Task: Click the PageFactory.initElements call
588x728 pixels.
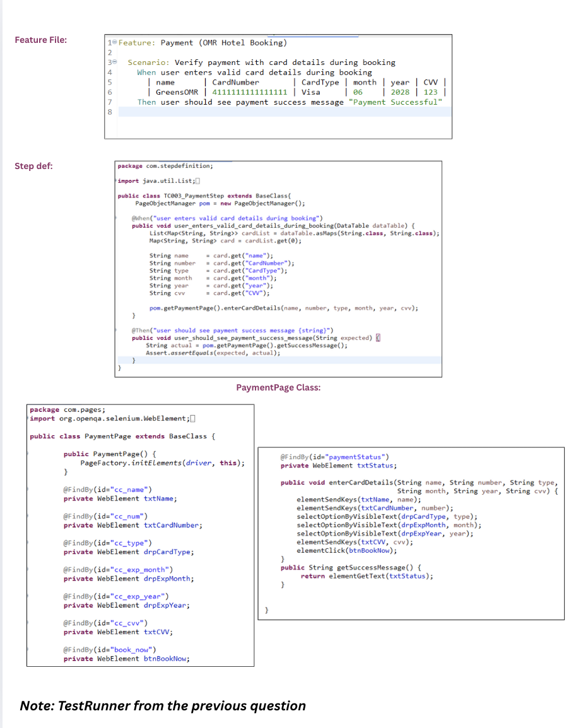Action: coord(162,463)
